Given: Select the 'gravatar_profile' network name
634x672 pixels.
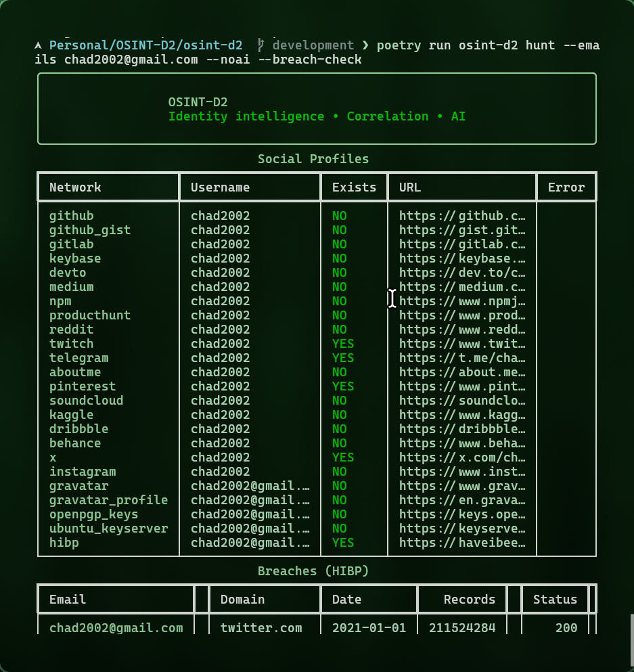Looking at the screenshot, I should tap(108, 499).
